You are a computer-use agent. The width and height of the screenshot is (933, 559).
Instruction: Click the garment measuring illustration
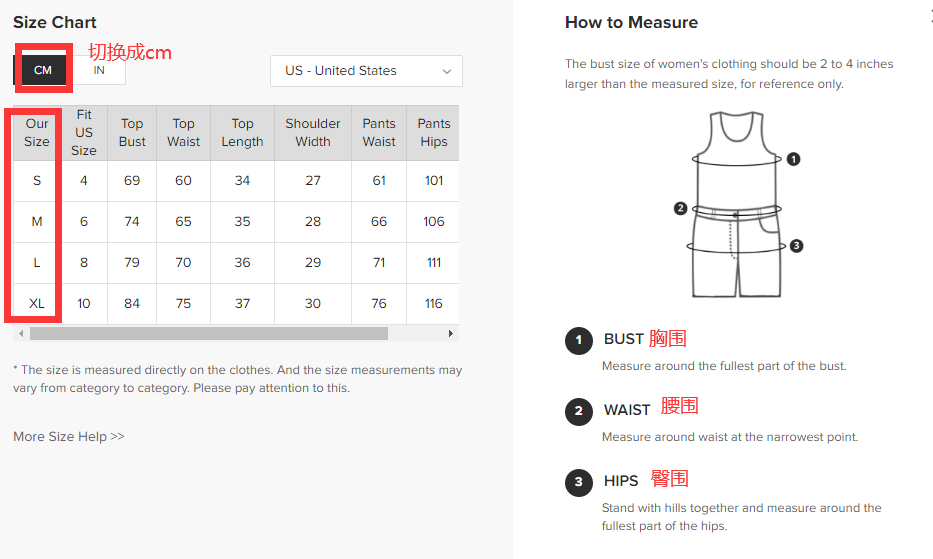click(735, 205)
